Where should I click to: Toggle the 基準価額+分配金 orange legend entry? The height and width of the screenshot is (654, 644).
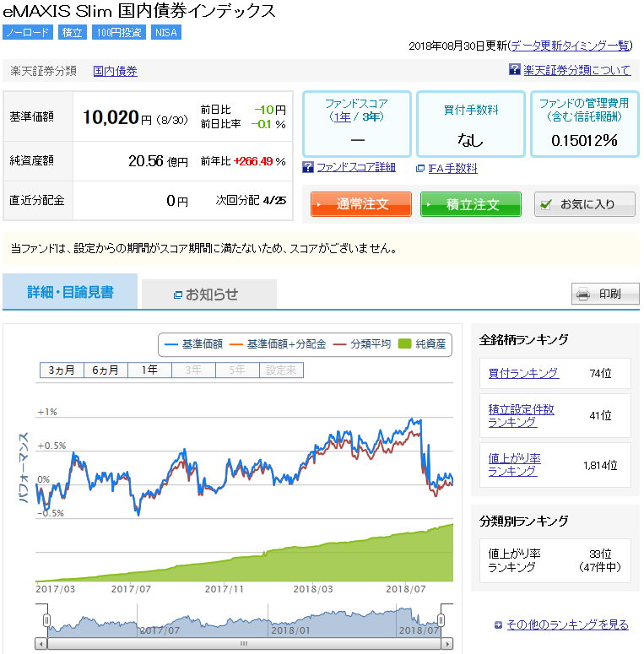278,344
